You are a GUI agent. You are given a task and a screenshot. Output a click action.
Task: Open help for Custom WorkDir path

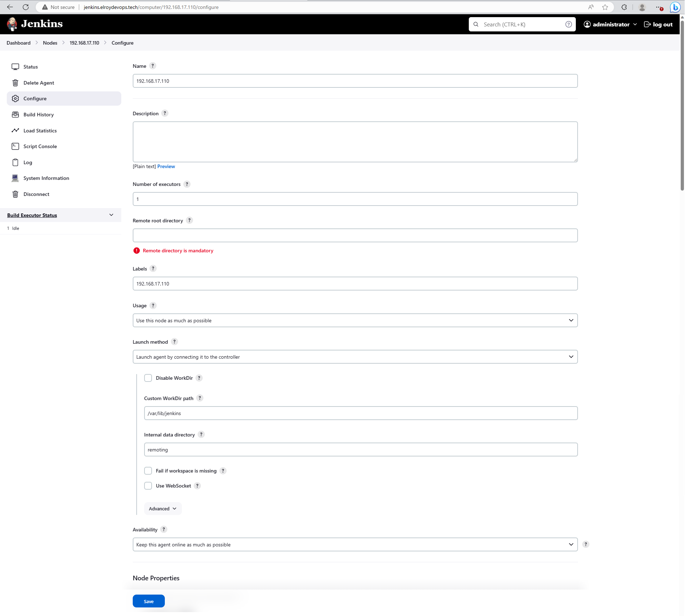(200, 398)
